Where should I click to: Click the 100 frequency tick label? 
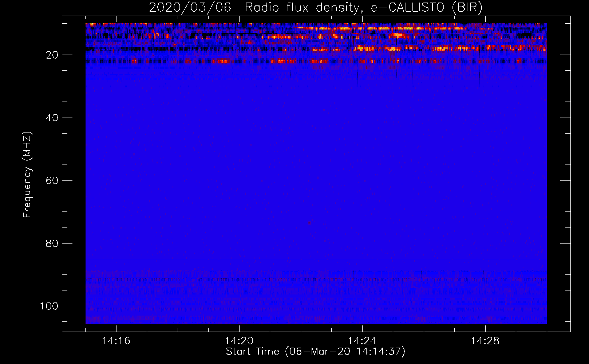click(x=49, y=306)
